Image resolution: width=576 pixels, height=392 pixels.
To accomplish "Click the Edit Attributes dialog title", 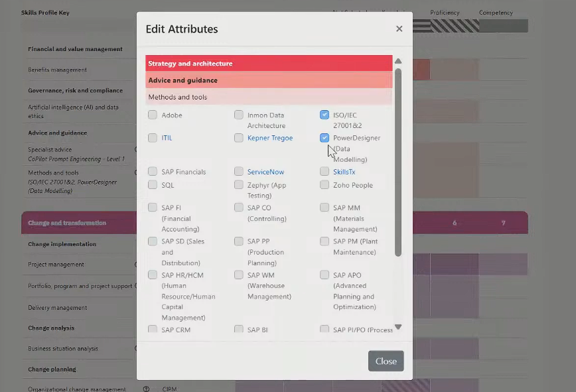I will (x=182, y=29).
